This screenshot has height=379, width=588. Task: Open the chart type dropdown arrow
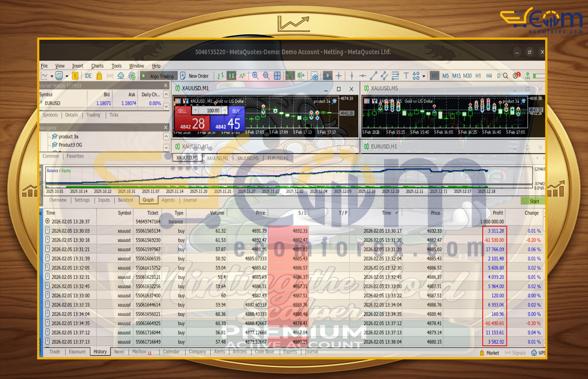[52, 76]
